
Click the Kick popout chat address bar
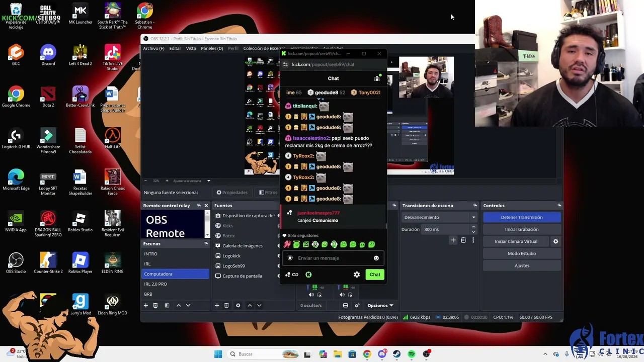point(333,64)
